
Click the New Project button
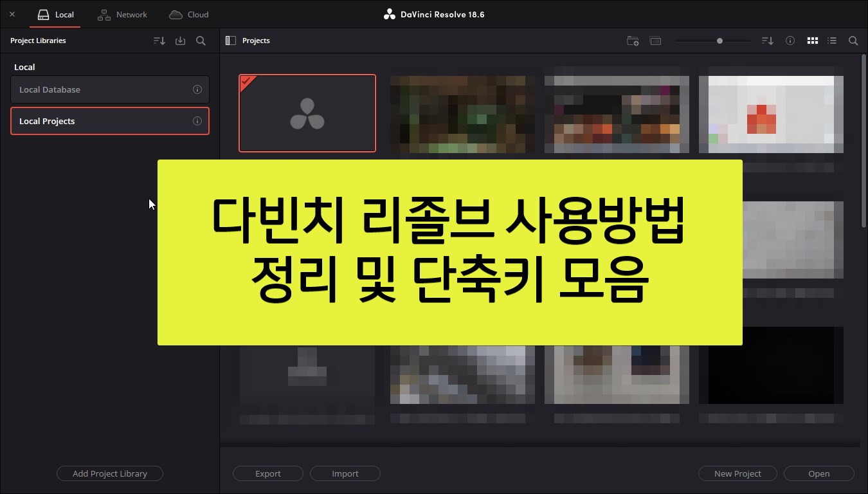click(x=737, y=473)
